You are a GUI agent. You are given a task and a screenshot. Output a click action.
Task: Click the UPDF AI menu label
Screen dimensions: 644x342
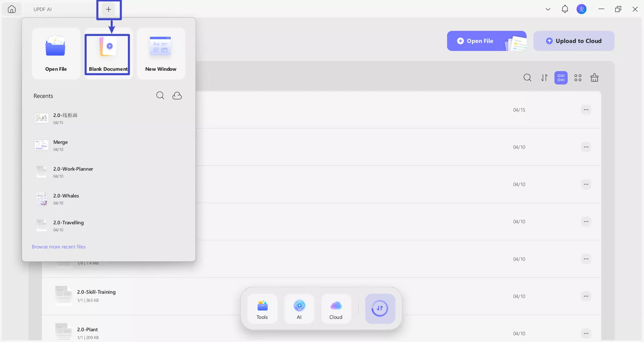[x=42, y=9]
